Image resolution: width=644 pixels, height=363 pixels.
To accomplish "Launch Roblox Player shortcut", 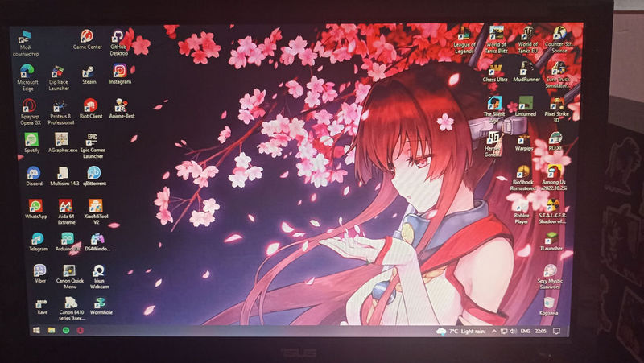I will coord(522,212).
